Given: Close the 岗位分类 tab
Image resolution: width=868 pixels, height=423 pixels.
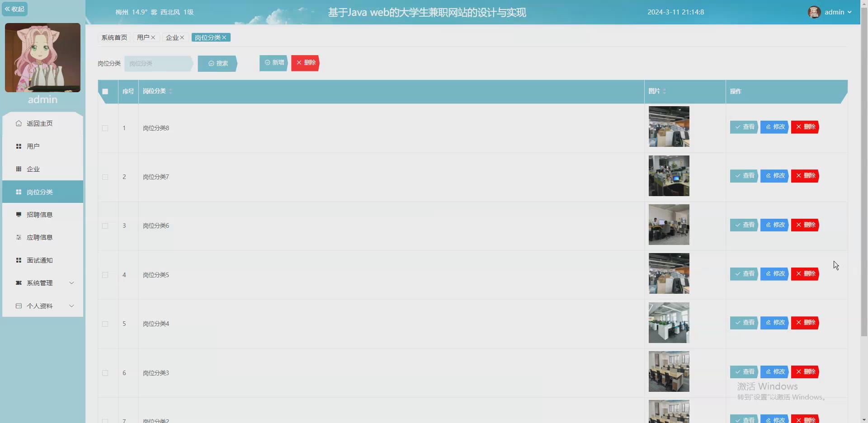Looking at the screenshot, I should pos(224,38).
